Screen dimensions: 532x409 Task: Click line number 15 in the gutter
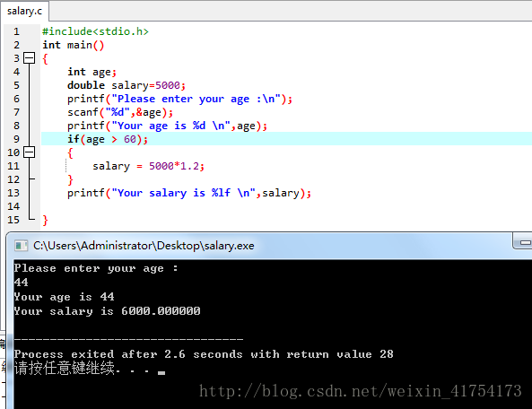click(x=13, y=220)
